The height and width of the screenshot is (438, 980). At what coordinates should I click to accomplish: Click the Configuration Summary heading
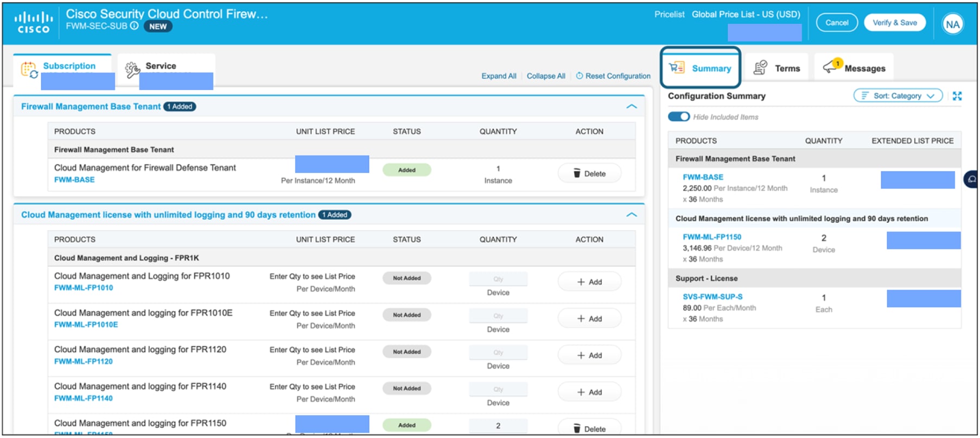717,96
